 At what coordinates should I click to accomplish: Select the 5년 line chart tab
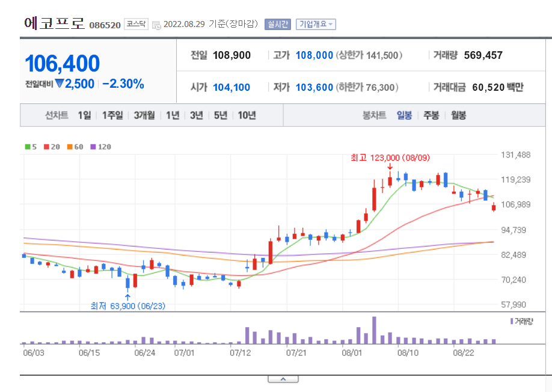(221, 115)
